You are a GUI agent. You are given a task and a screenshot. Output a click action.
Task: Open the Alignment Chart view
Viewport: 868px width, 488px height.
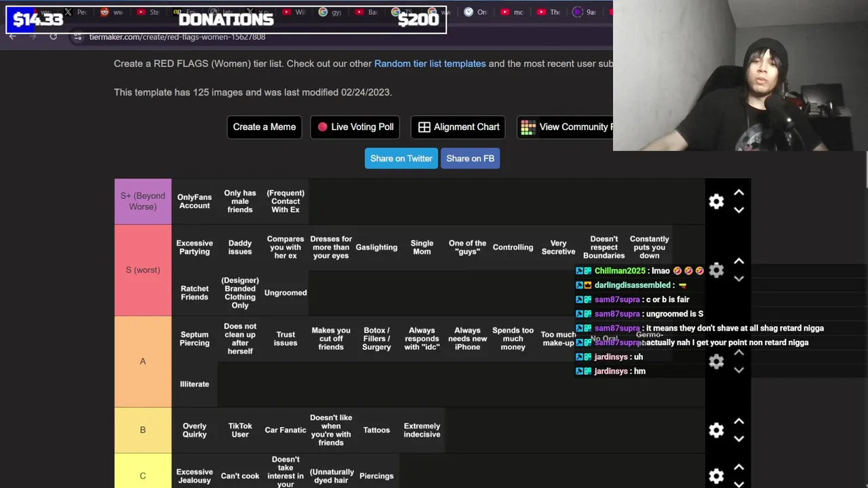point(458,127)
